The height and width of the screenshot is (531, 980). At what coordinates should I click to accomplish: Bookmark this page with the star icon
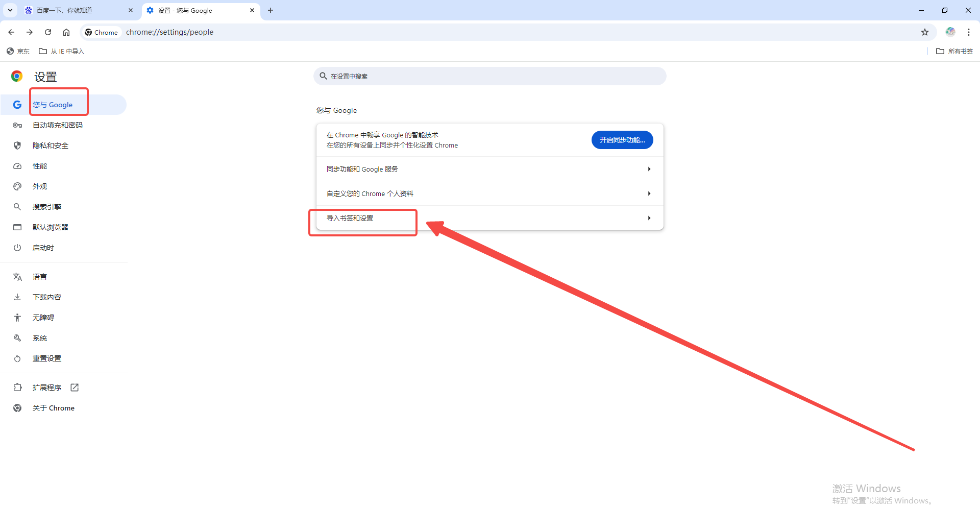tap(924, 32)
